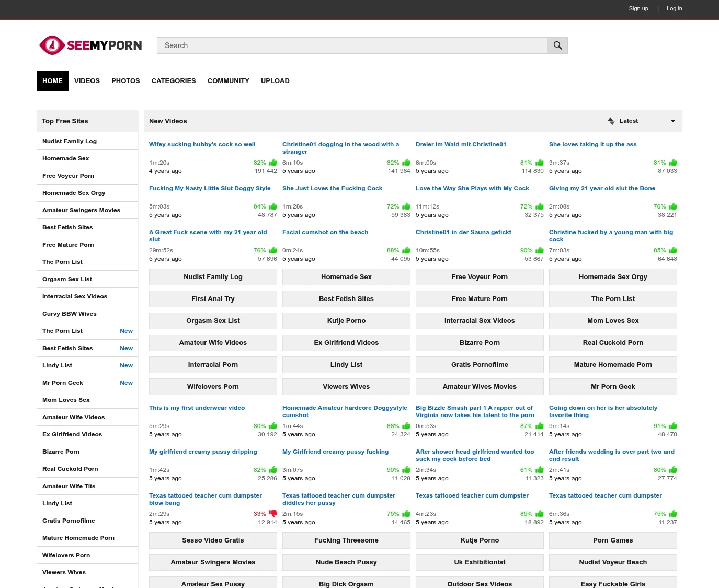Click the New Videos heading

168,121
